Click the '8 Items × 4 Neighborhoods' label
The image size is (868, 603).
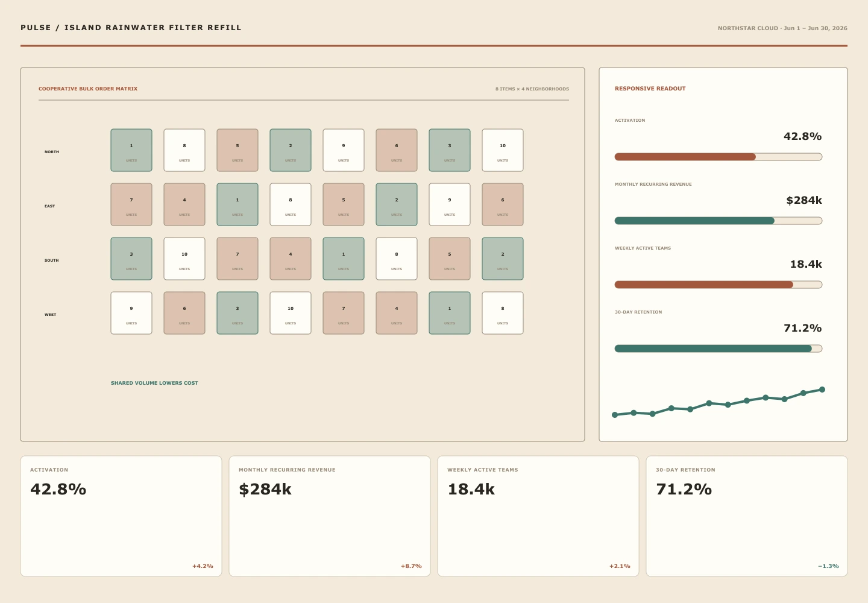coord(532,89)
